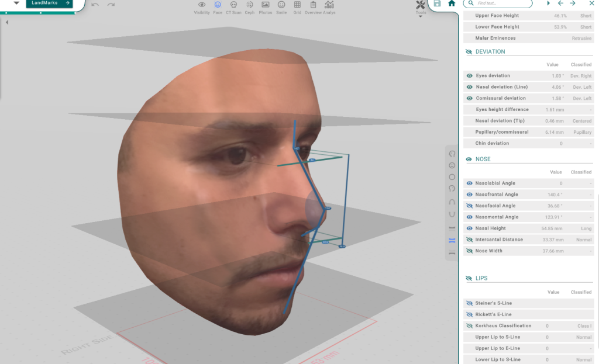This screenshot has width=599, height=364.
Task: Click the save disk icon
Action: (437, 4)
